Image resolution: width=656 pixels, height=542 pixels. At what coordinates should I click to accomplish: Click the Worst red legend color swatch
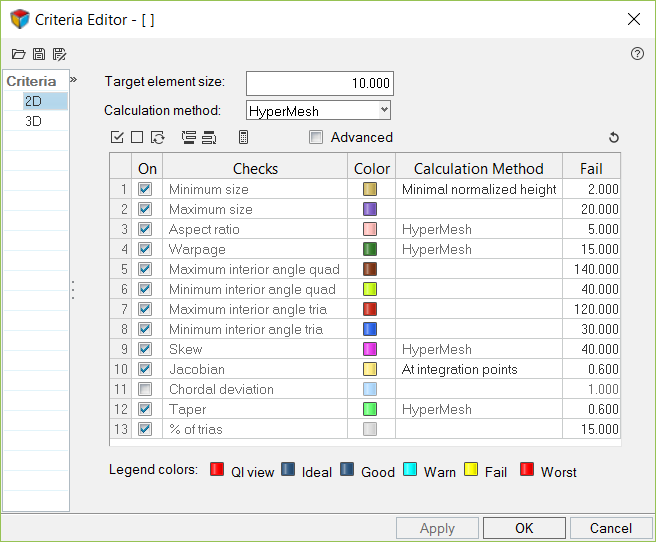click(527, 469)
